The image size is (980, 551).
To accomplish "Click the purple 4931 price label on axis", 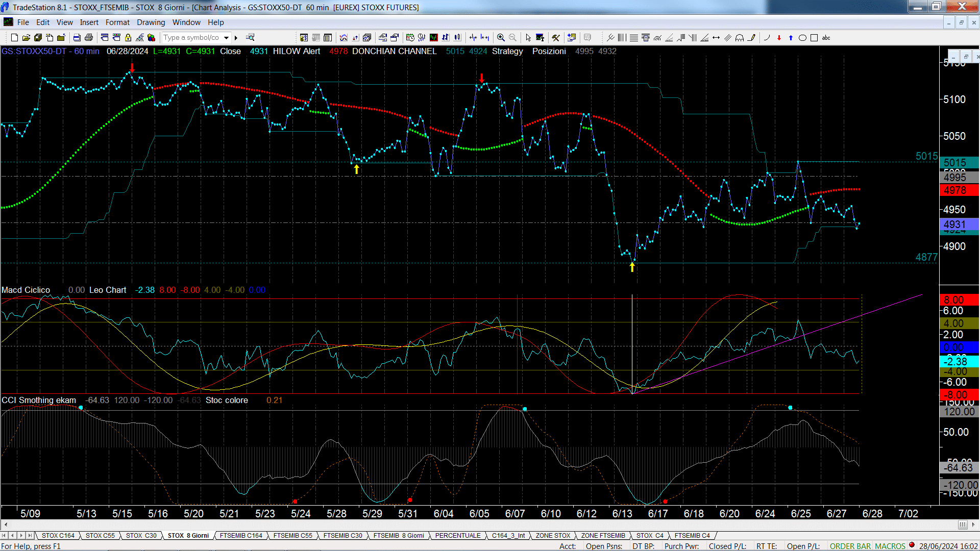I will (959, 224).
